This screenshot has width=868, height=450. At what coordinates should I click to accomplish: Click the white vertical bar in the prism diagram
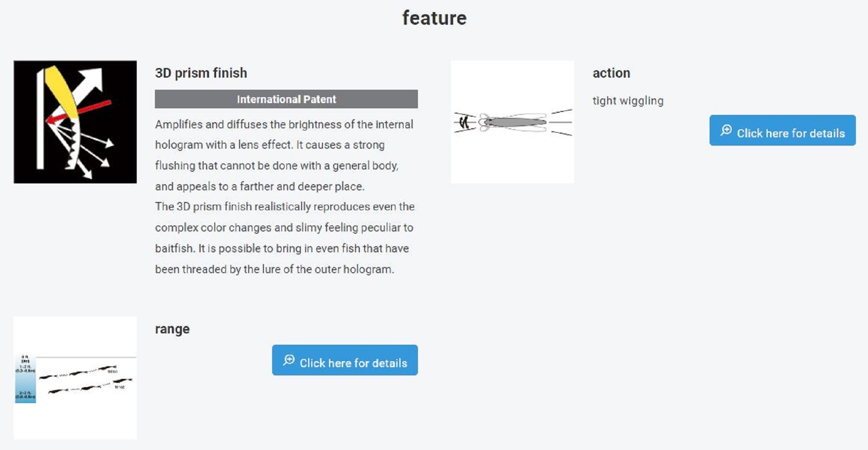[40, 119]
